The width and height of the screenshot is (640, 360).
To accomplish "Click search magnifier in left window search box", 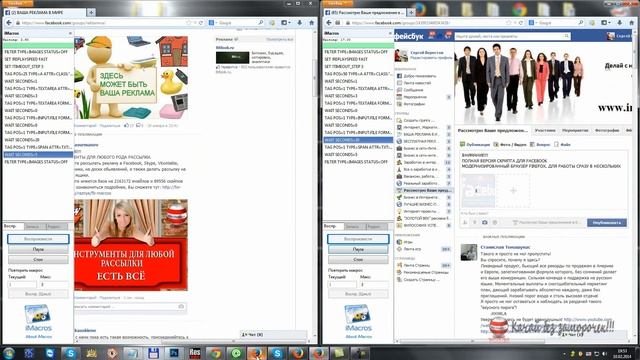I will click(260, 23).
